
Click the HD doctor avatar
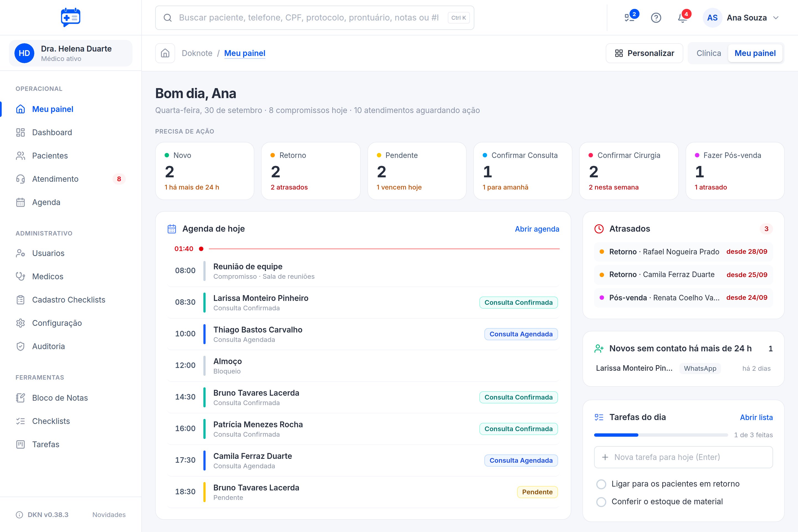point(24,53)
